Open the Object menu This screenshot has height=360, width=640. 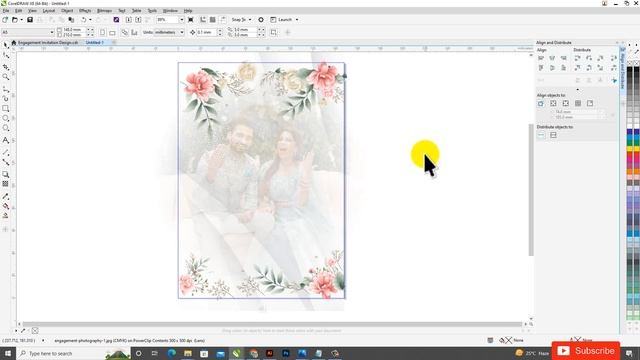[67, 11]
